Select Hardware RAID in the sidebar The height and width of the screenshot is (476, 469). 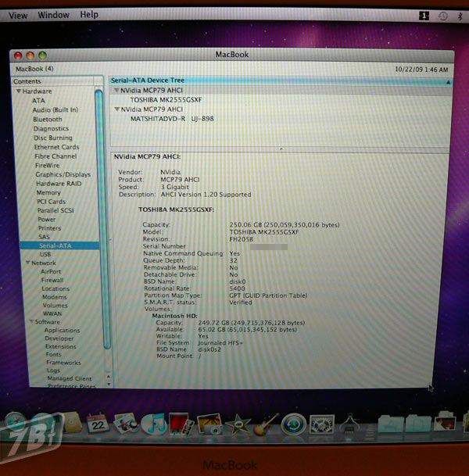(x=59, y=184)
